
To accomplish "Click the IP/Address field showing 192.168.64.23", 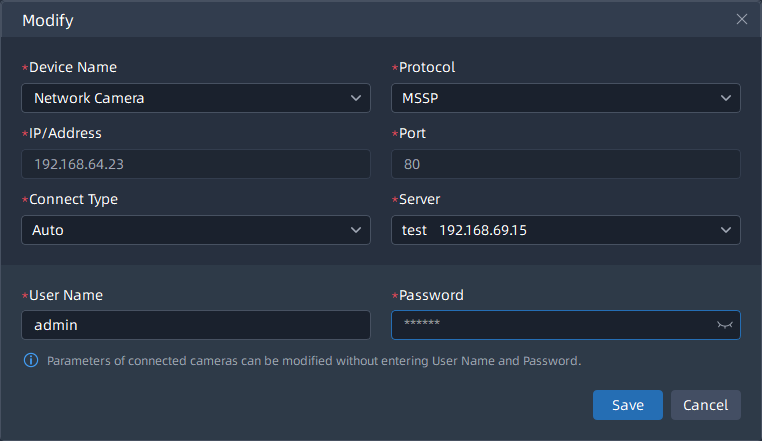I will [x=195, y=164].
